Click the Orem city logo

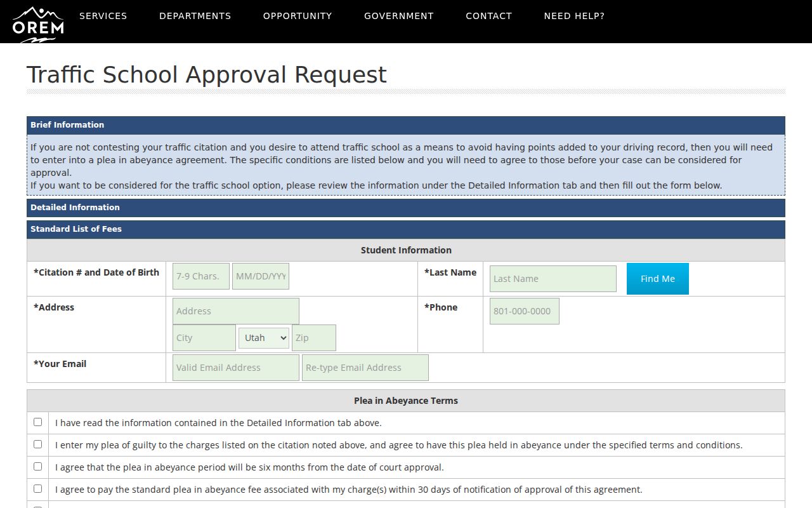click(x=38, y=23)
